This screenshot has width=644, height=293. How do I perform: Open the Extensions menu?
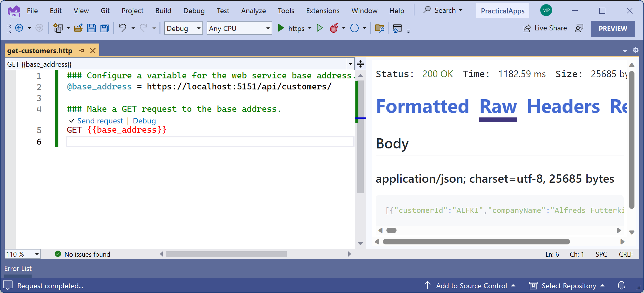pos(323,11)
